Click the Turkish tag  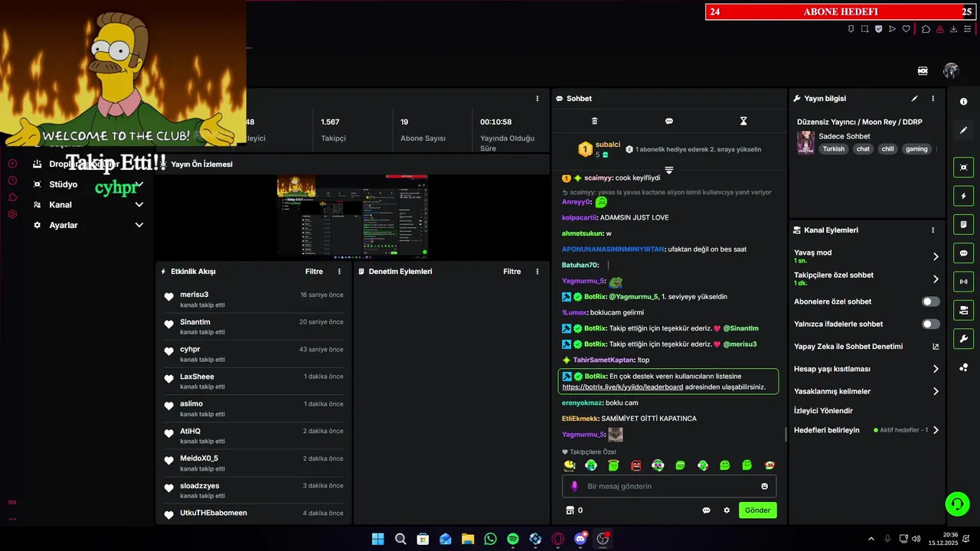(834, 149)
